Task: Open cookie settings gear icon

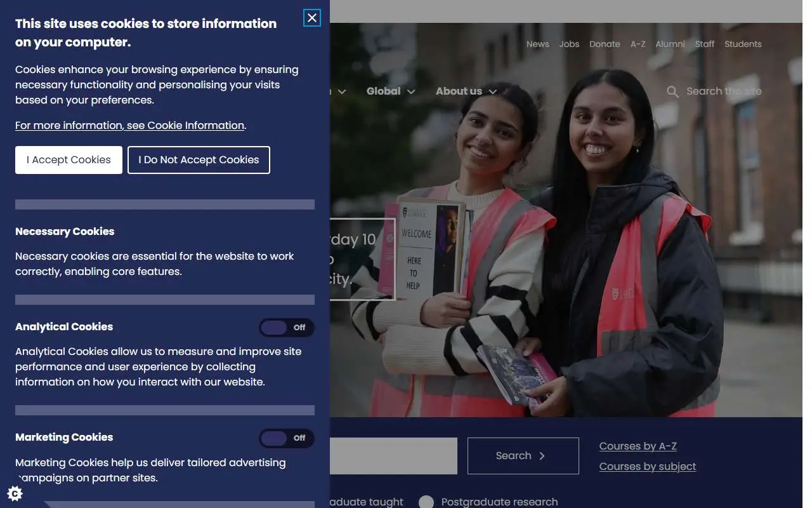Action: tap(15, 493)
